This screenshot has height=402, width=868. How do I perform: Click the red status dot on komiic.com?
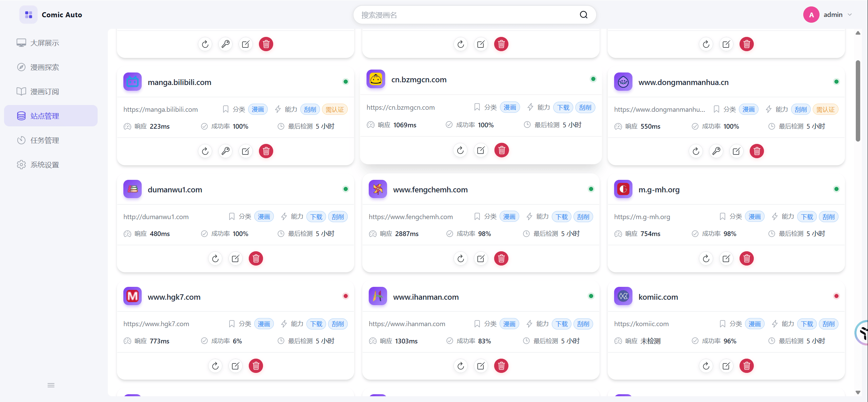tap(836, 296)
